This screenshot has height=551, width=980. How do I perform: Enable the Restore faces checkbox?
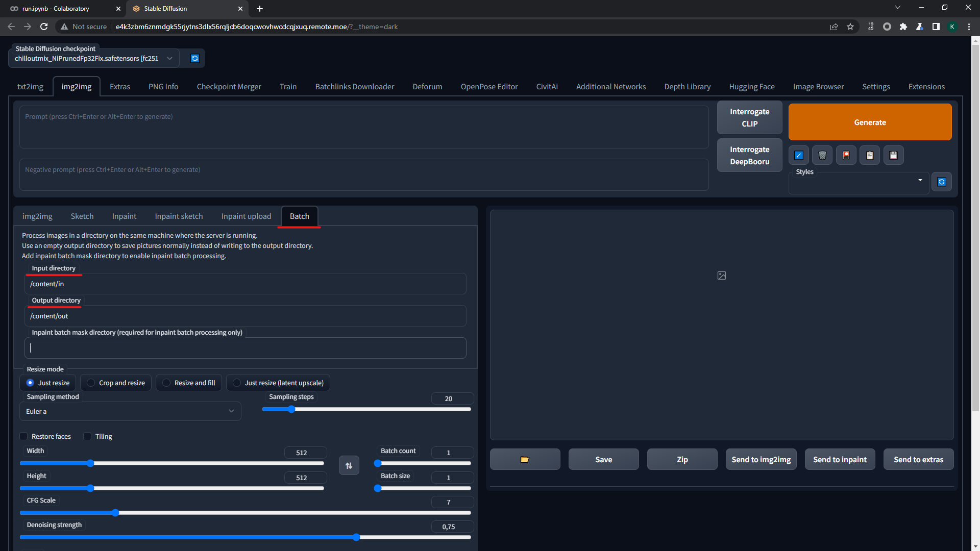point(23,436)
